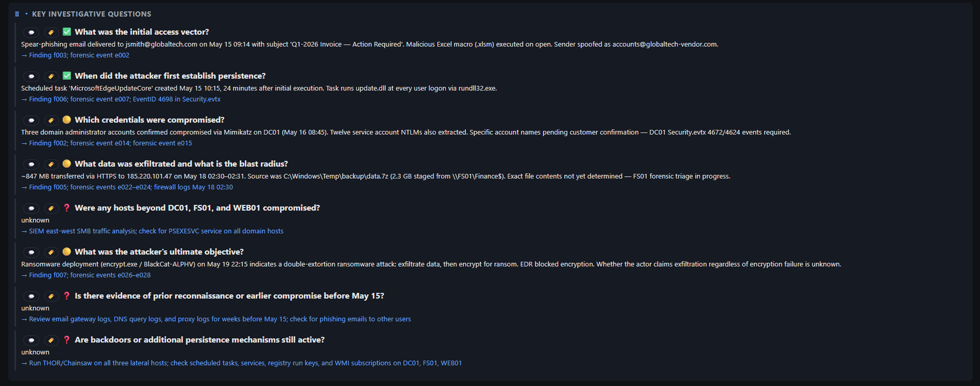Open comments for the initial access vector question
This screenshot has width=980, height=386.
(x=31, y=32)
